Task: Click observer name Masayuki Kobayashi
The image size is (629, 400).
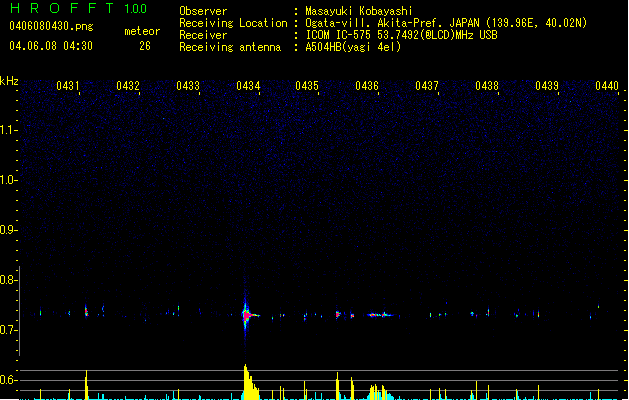Action: pyautogui.click(x=358, y=11)
